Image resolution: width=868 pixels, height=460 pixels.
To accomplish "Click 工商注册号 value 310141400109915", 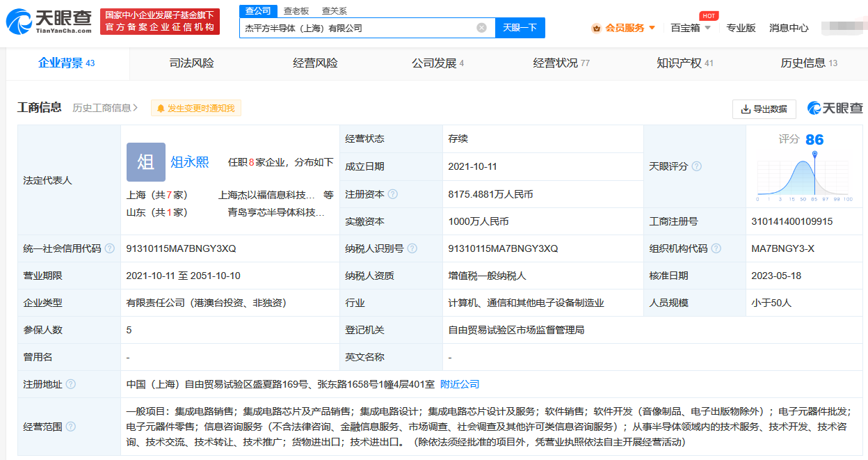I will pyautogui.click(x=791, y=221).
